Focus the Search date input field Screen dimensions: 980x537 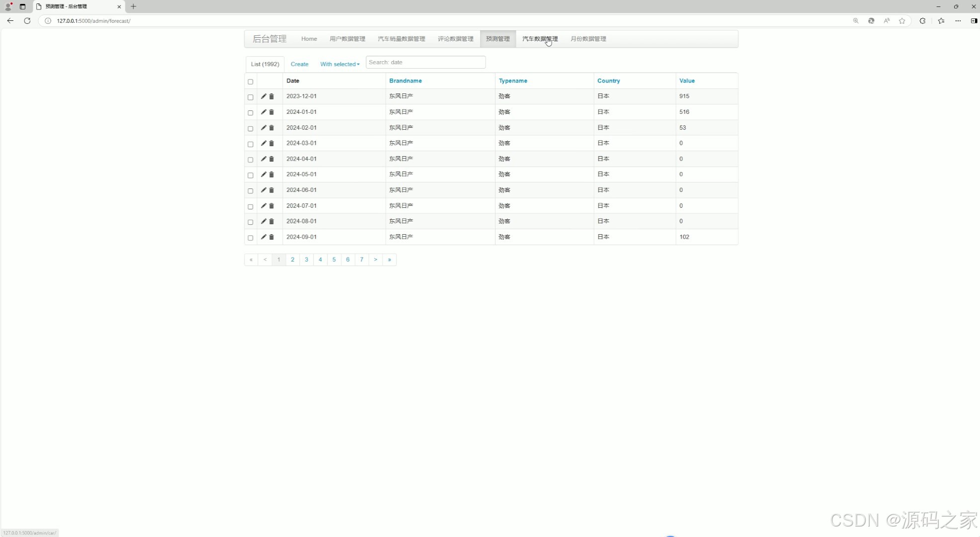425,63
